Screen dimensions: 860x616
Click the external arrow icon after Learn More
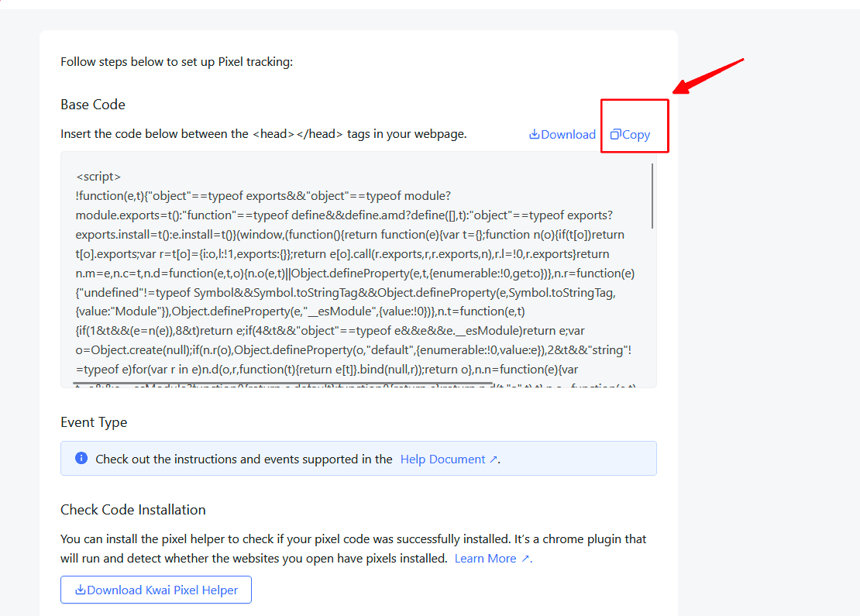(x=525, y=559)
